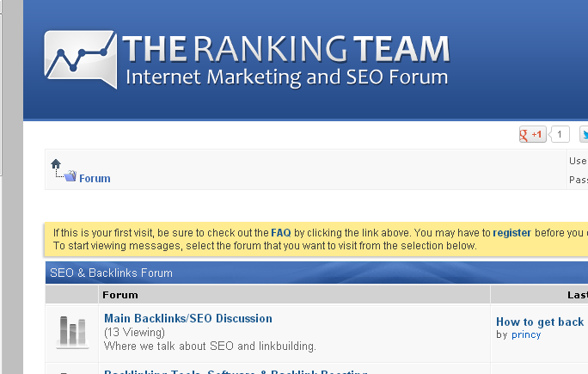Click the forum icon below Main Backlinks
This screenshot has height=374, width=588.
point(72,371)
